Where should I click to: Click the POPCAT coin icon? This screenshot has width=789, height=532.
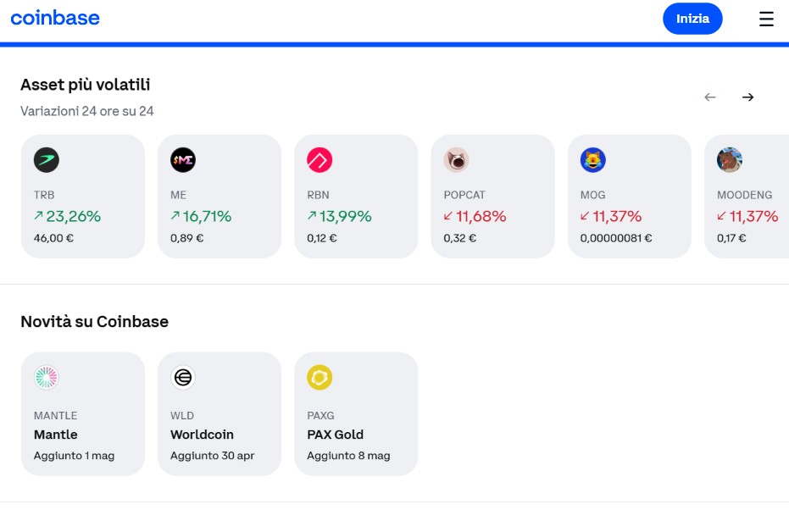click(x=456, y=160)
